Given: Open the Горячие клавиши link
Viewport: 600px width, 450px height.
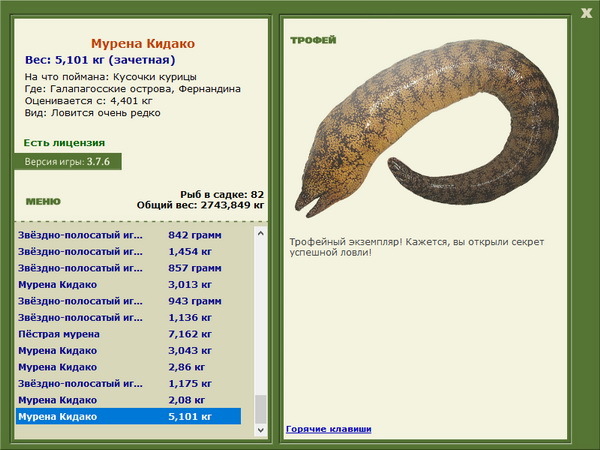Looking at the screenshot, I should pyautogui.click(x=328, y=429).
